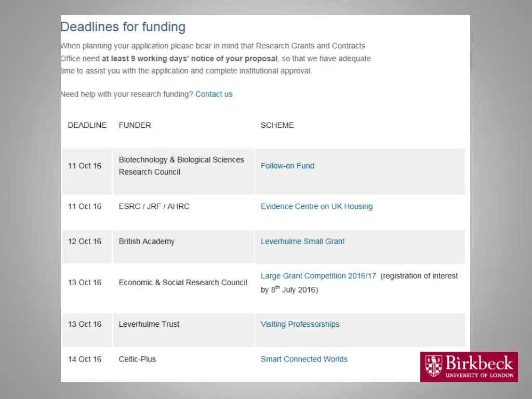Open Evidence Centre on UK Housing link
This screenshot has width=532, height=399.
(x=316, y=206)
